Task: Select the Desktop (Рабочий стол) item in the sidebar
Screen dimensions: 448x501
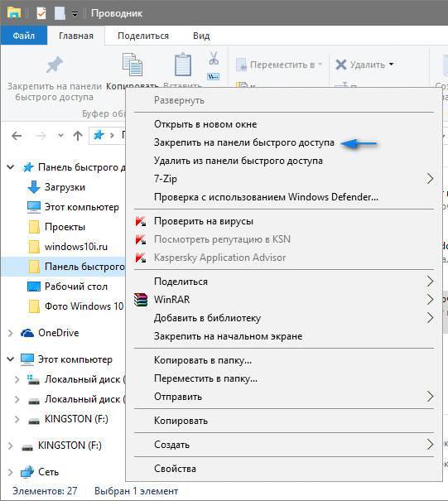Action: click(x=76, y=287)
